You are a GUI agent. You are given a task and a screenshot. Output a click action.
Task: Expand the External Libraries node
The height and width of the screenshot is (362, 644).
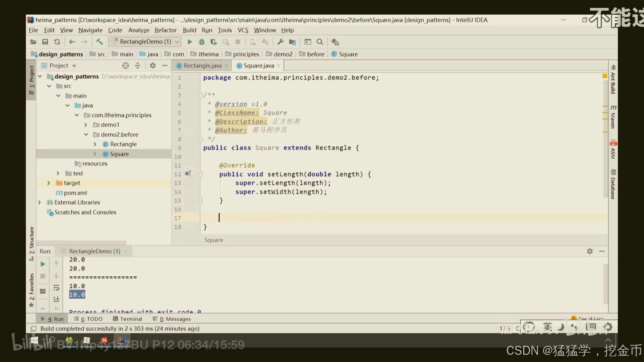click(x=40, y=202)
